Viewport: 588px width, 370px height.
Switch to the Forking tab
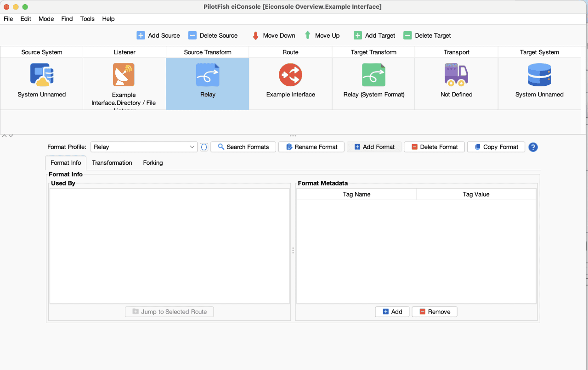click(153, 163)
